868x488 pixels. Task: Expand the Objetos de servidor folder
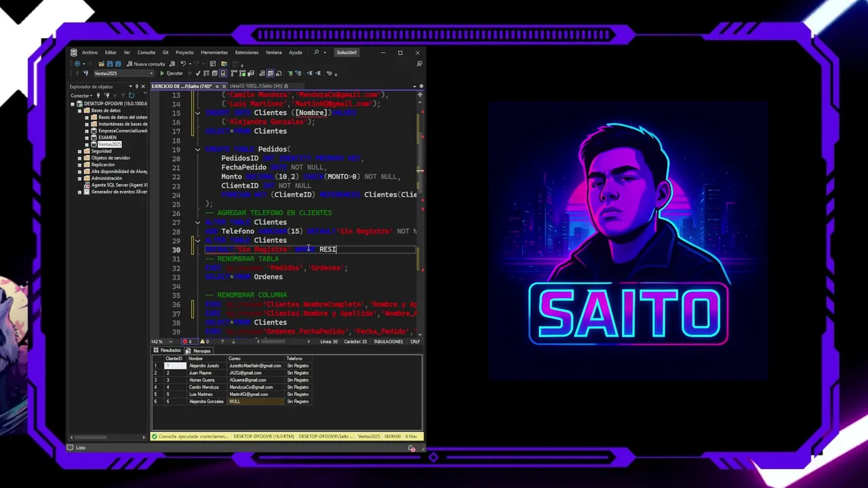(x=80, y=158)
